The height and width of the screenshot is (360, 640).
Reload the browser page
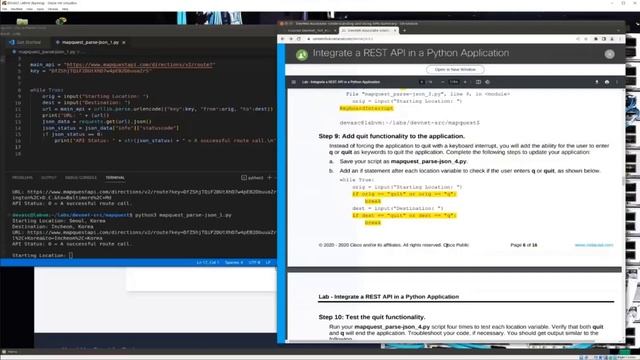299,39
